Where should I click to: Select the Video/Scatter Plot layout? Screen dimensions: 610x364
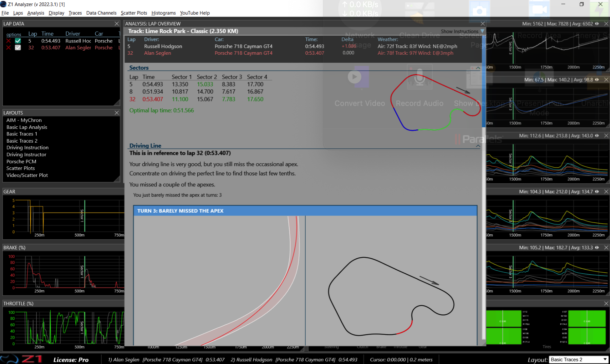click(x=27, y=175)
